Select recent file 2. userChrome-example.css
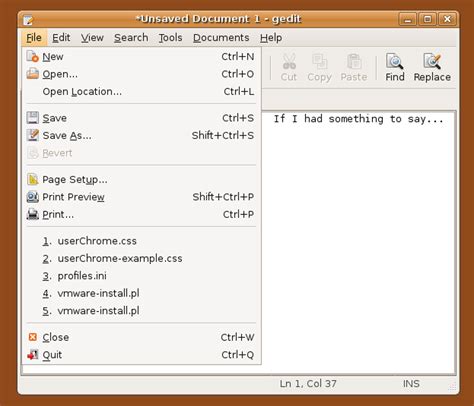The height and width of the screenshot is (406, 474). [x=141, y=258]
